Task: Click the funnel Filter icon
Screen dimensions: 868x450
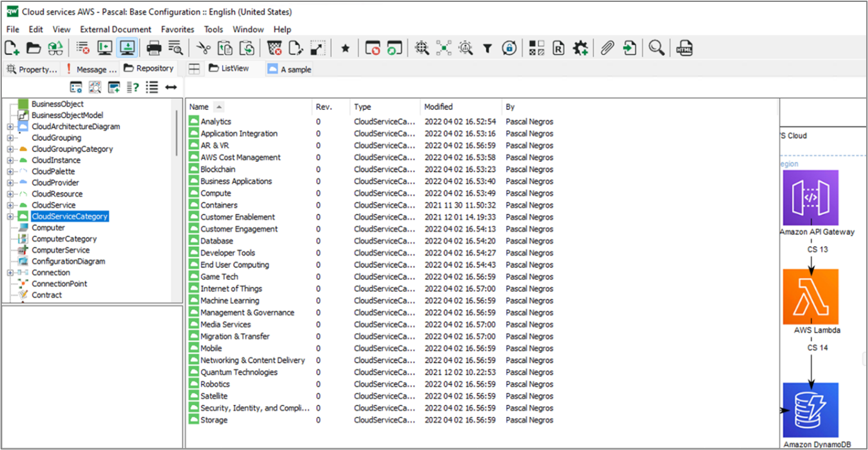Action: pyautogui.click(x=487, y=48)
